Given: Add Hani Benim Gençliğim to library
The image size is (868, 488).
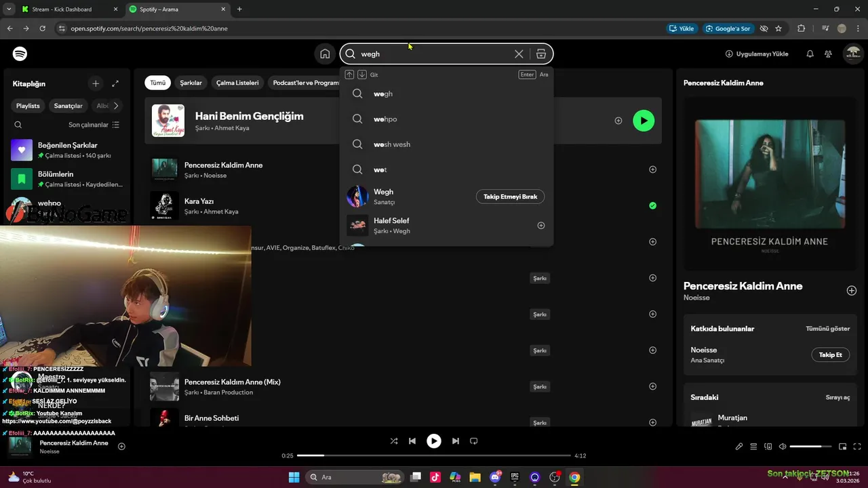Looking at the screenshot, I should (618, 121).
